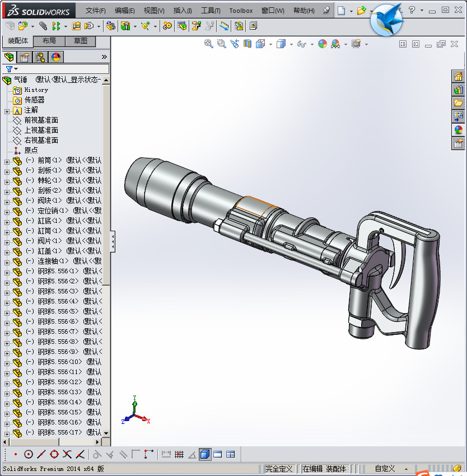The width and height of the screenshot is (467, 476).
Task: Open the Display Style dropdown arrow
Action: 290,44
